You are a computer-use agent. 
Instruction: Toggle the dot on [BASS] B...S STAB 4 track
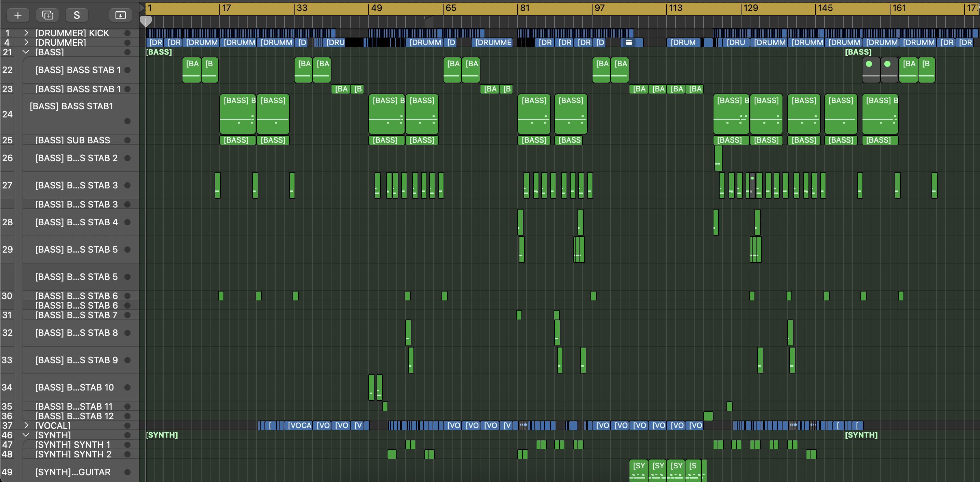point(127,222)
